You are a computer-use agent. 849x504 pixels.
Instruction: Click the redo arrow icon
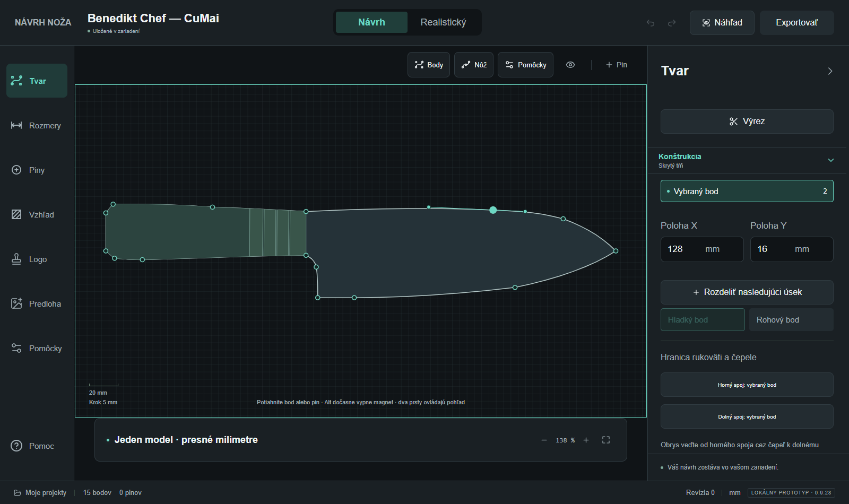coord(672,23)
